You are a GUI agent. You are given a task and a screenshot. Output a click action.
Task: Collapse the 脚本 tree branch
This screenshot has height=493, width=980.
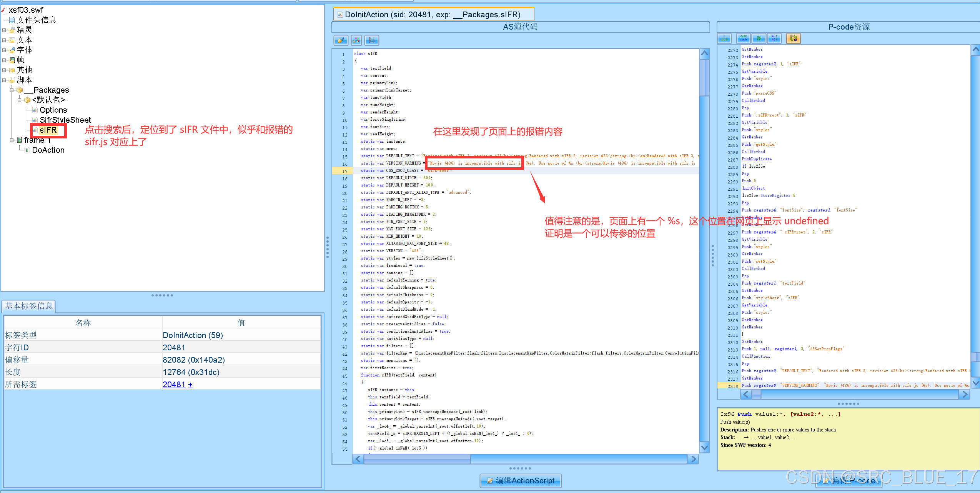[4, 80]
